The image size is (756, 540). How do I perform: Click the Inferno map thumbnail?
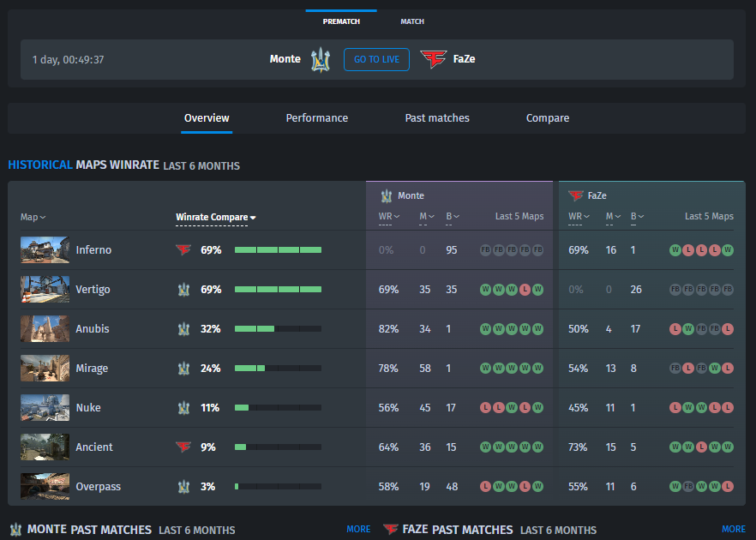point(45,249)
